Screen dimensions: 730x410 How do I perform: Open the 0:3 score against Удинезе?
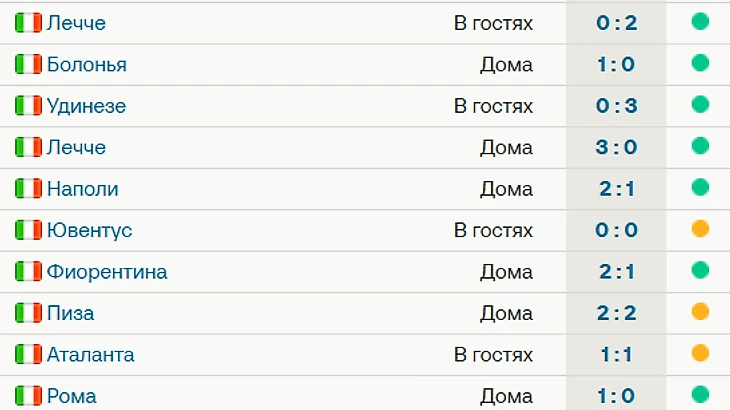point(616,106)
